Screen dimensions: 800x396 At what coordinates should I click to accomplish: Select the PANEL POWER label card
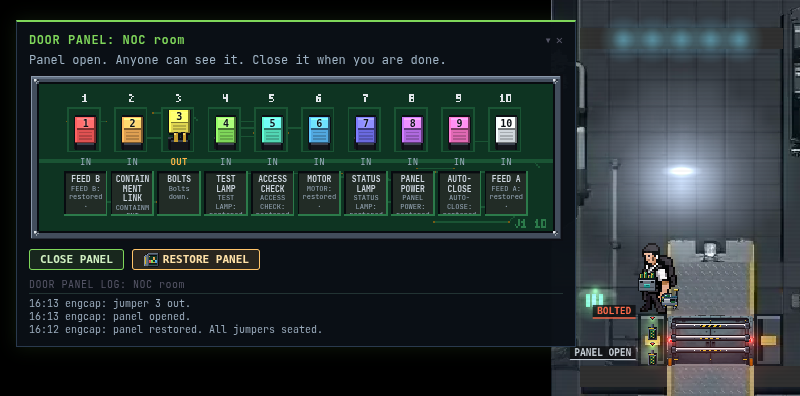[412, 193]
